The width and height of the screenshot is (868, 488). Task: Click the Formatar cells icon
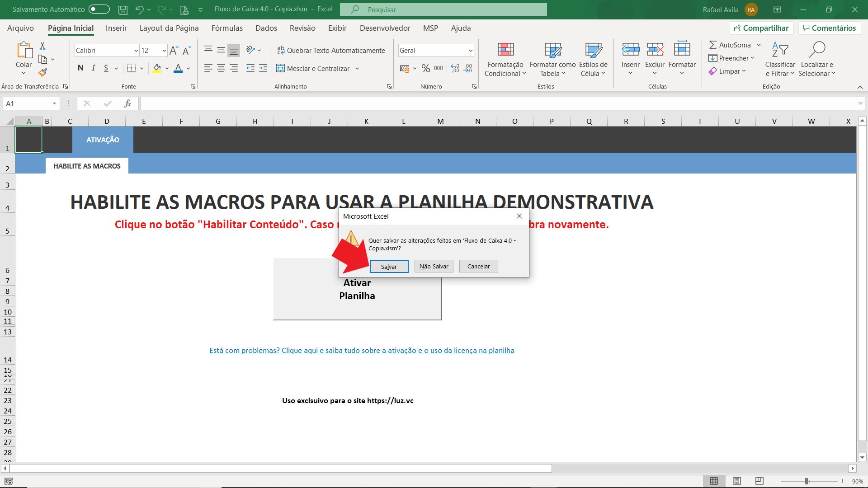(682, 49)
